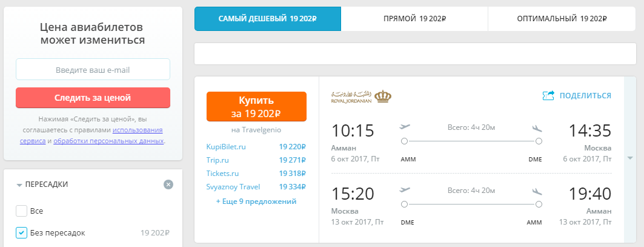The image size is (644, 247).
Task: Uncheck the Без пересадок checkbox
Action: click(21, 232)
